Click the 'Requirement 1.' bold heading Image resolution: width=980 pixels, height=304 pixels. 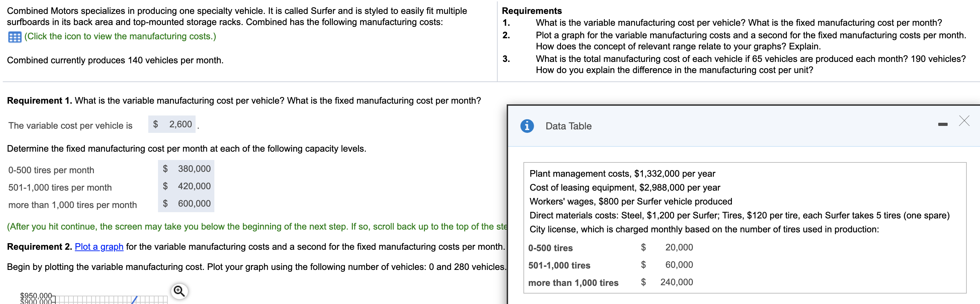pyautogui.click(x=39, y=101)
